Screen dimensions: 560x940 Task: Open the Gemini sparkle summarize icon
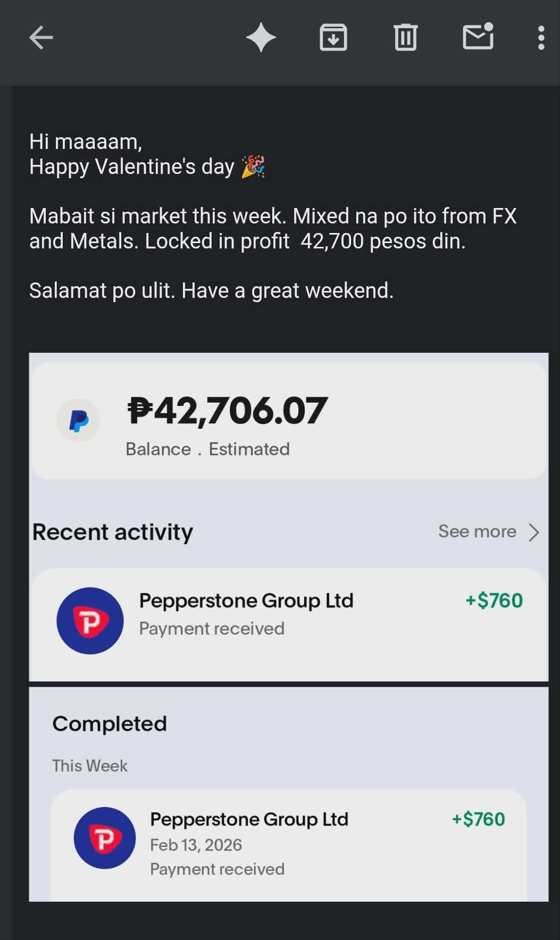[x=261, y=38]
